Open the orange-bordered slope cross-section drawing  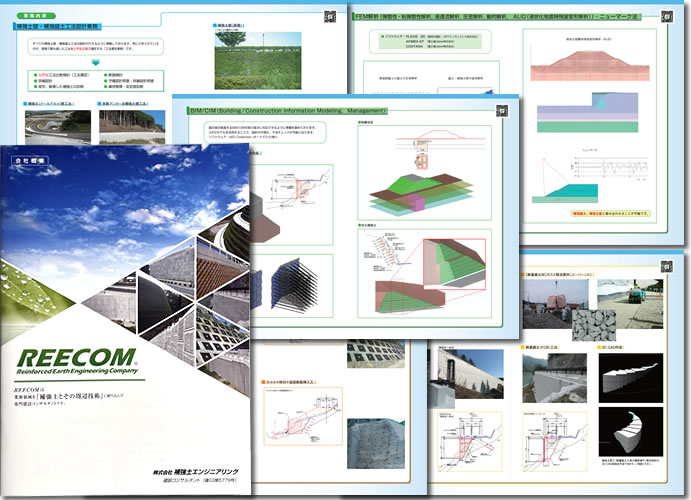304,416
